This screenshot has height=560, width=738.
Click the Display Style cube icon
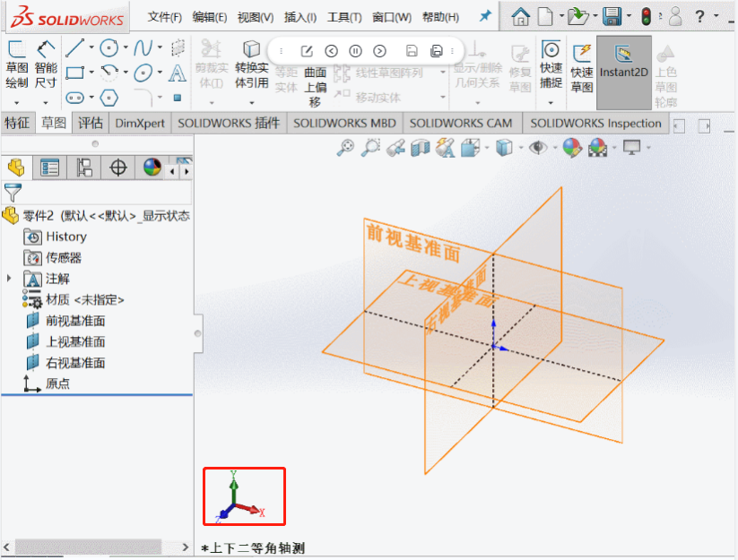point(504,148)
